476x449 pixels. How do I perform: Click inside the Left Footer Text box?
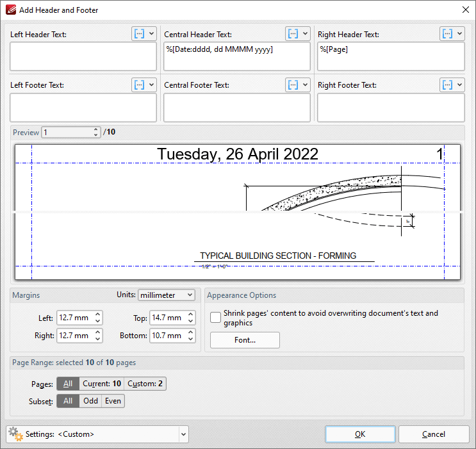click(x=83, y=108)
